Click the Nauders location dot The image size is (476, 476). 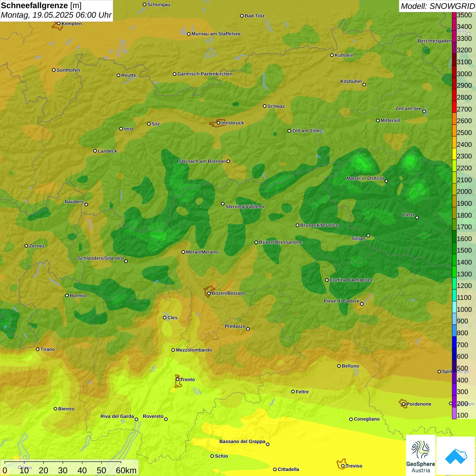(x=86, y=204)
